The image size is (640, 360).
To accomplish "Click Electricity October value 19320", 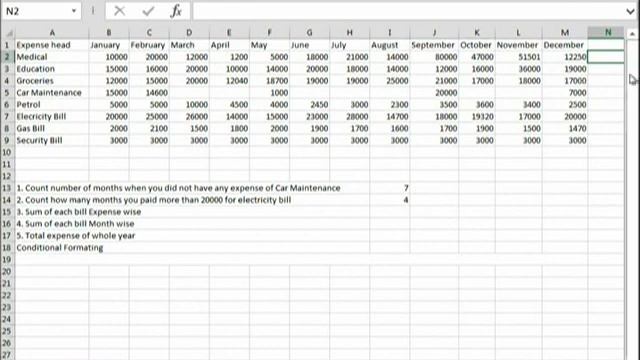I will coord(477,116).
